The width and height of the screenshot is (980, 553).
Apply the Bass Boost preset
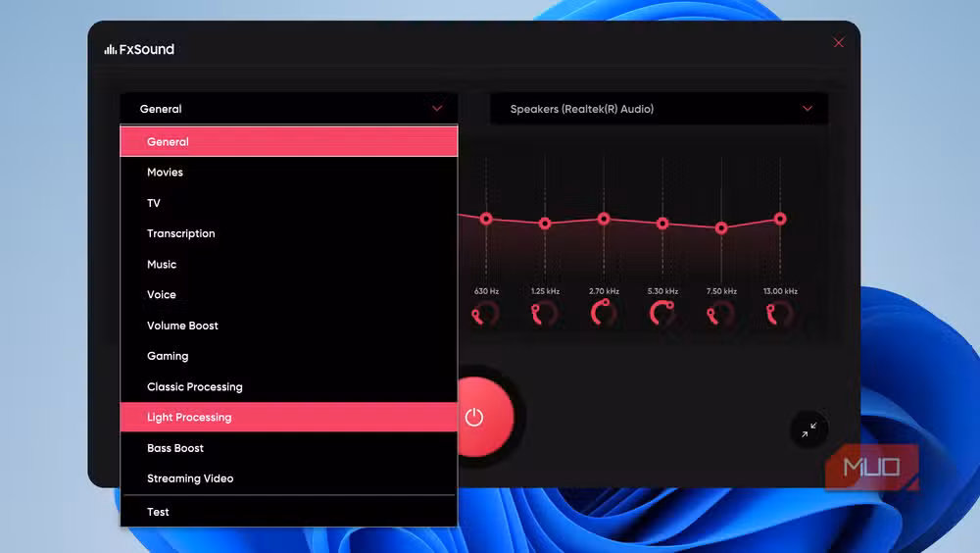(289, 448)
